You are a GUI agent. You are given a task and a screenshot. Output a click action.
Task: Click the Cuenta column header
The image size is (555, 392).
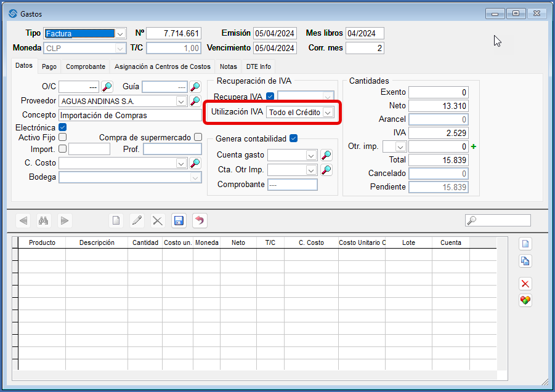coord(450,242)
